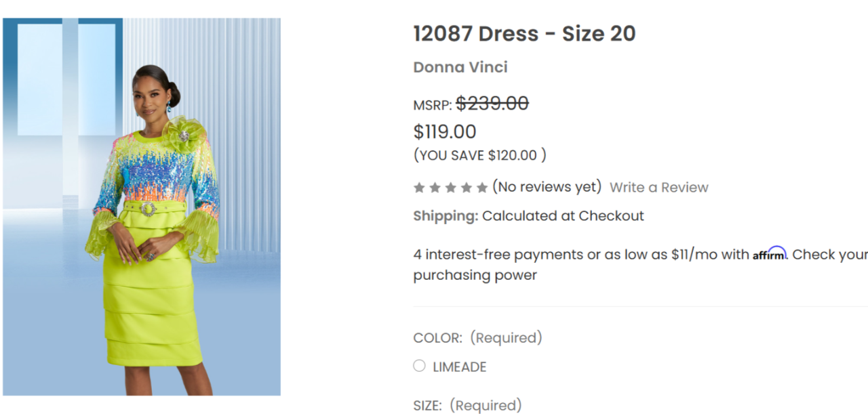Click the COLOR (Required) label
The height and width of the screenshot is (420, 868).
point(477,337)
